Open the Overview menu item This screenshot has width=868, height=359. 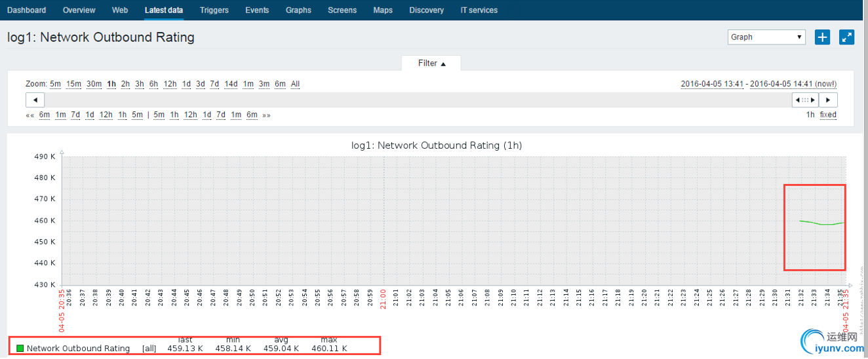(x=79, y=10)
